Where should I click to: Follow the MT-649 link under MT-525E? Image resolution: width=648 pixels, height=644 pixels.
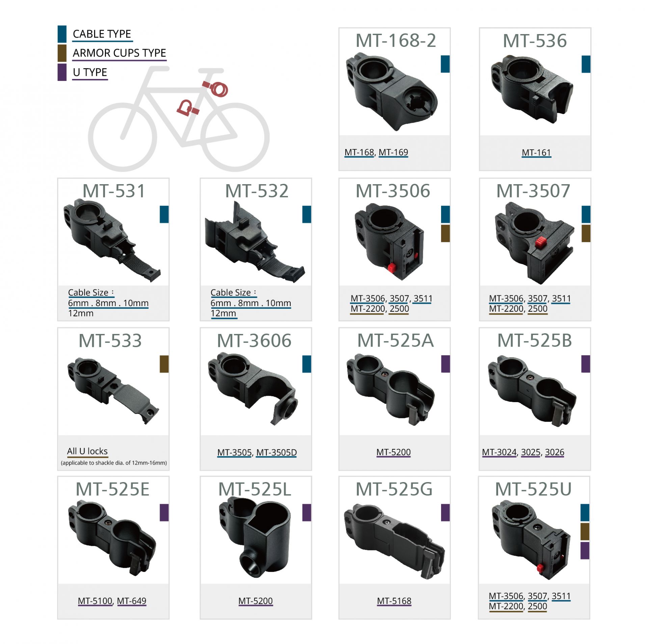[x=131, y=600]
